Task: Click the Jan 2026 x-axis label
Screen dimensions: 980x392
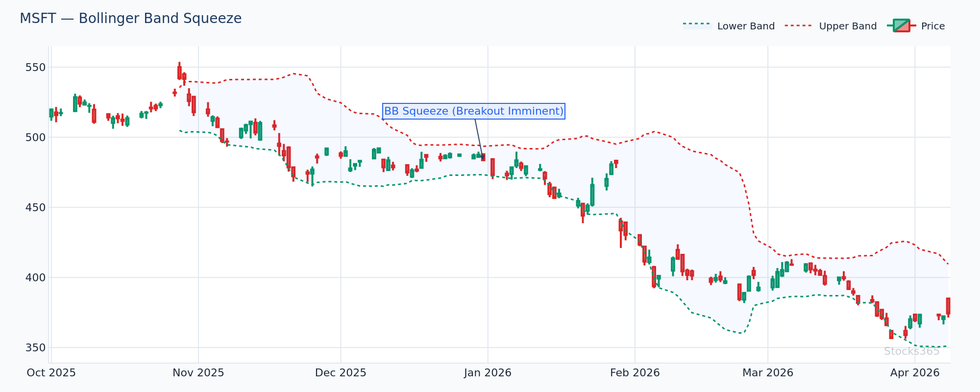Action: [488, 373]
